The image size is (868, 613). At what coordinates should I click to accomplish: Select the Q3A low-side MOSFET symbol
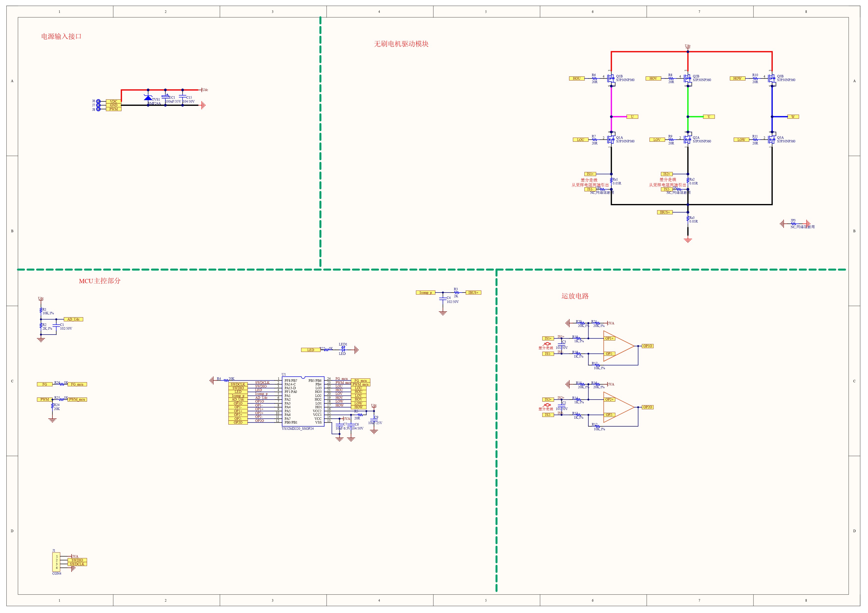(x=772, y=140)
